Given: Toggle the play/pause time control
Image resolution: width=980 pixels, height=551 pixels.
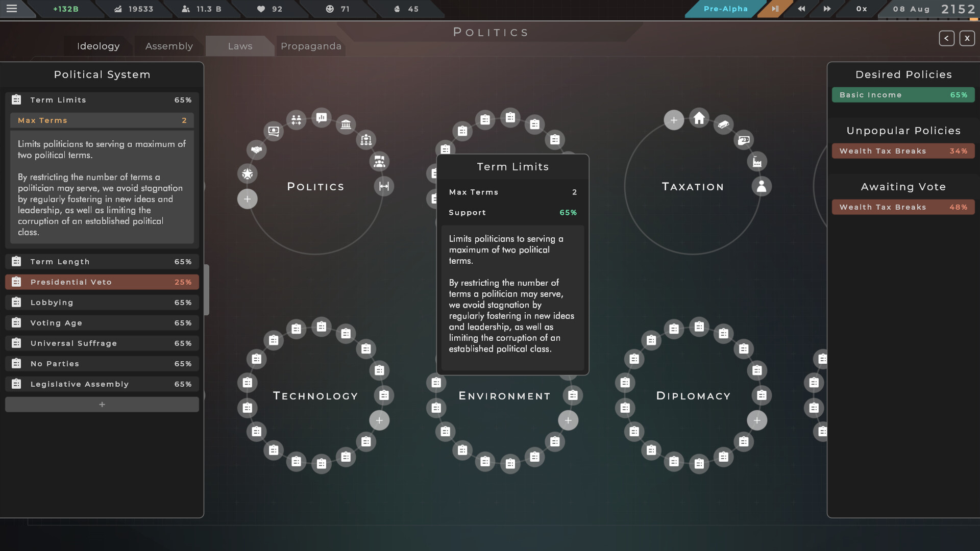Looking at the screenshot, I should (x=775, y=9).
